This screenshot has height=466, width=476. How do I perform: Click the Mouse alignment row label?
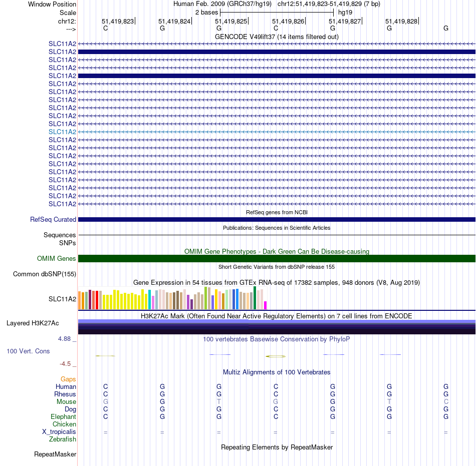(x=66, y=401)
